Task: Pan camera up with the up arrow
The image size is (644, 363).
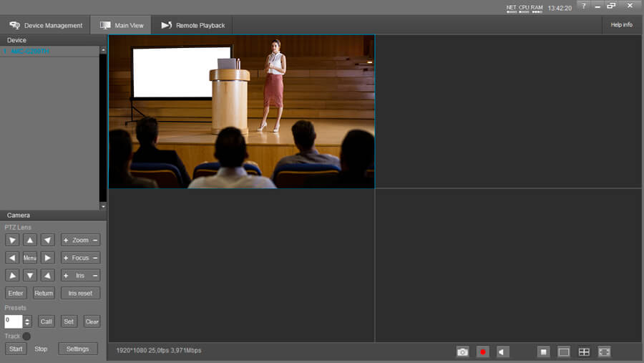Action: pyautogui.click(x=30, y=240)
